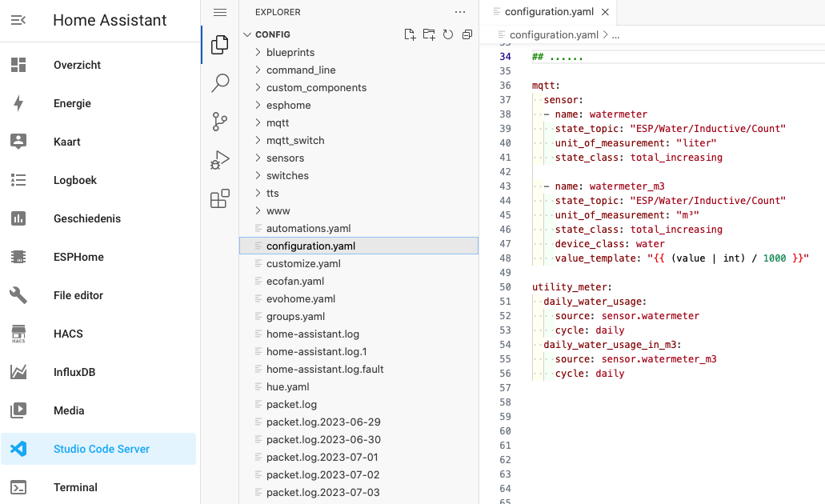
Task: Expand the mqtt_switch folder
Action: point(258,141)
